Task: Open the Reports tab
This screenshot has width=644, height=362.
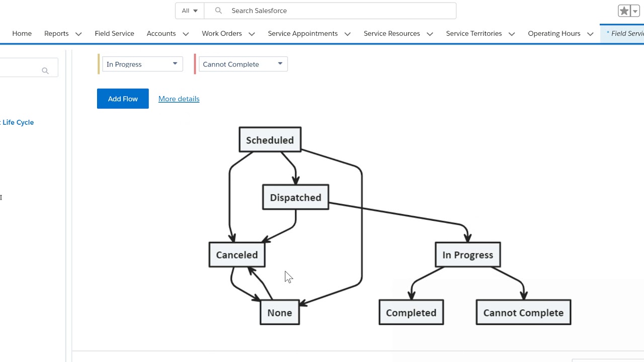Action: pyautogui.click(x=56, y=33)
